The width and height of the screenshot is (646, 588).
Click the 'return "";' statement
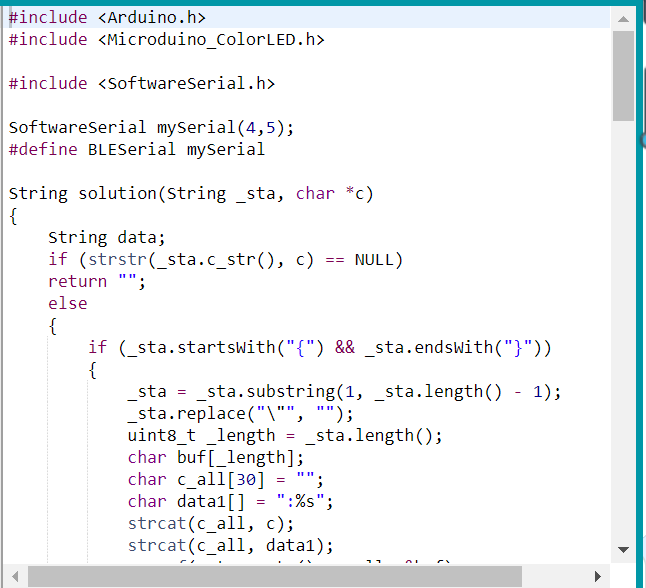(x=97, y=281)
